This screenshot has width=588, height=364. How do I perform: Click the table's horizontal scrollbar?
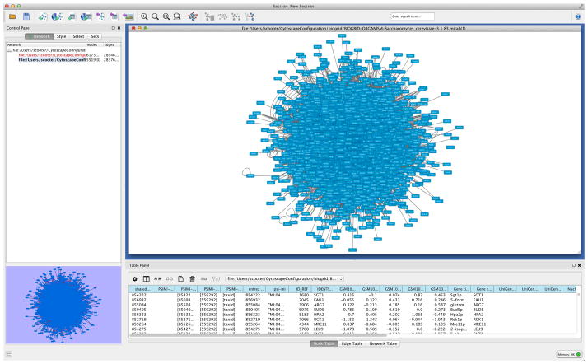[x=258, y=335]
